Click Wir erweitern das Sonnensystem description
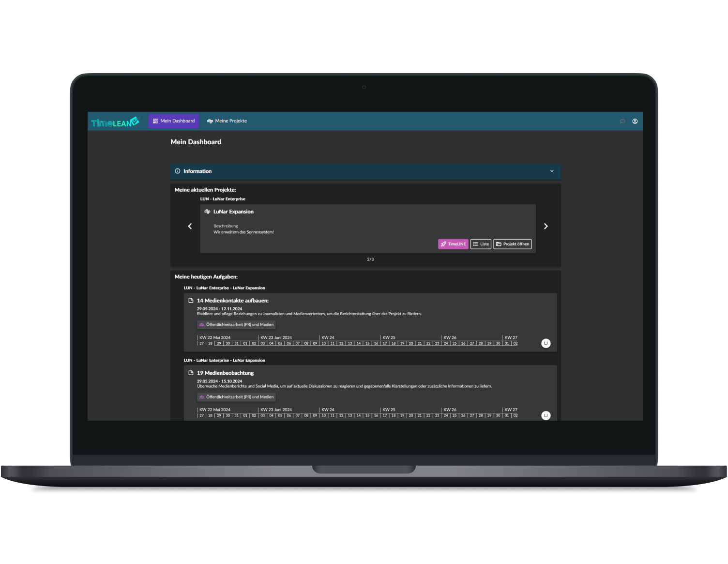Screen dimensions: 728x564 (x=243, y=232)
